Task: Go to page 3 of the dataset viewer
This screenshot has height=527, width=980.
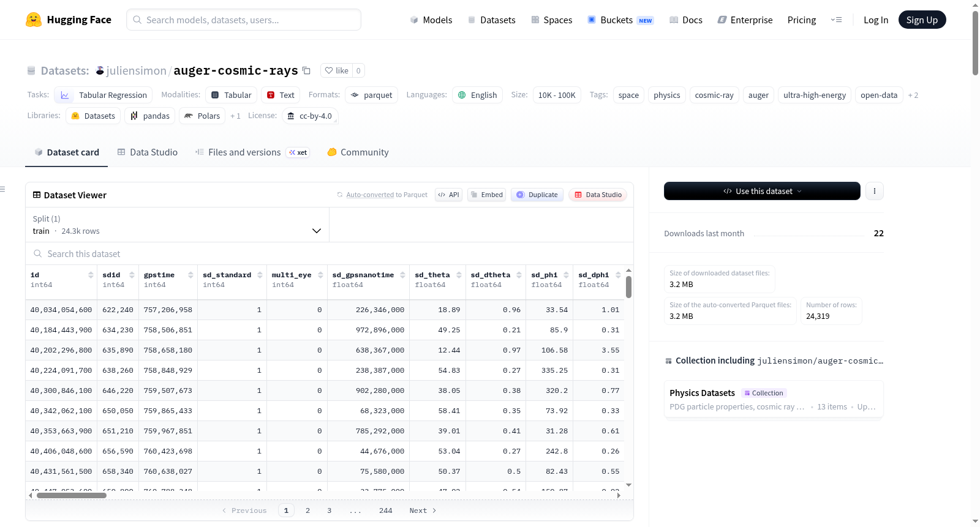Action: coord(329,510)
